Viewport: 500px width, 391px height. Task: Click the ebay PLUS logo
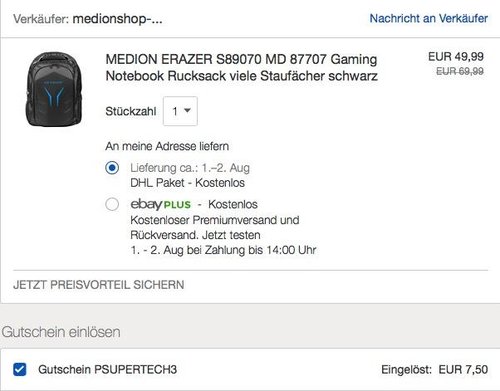[160, 204]
